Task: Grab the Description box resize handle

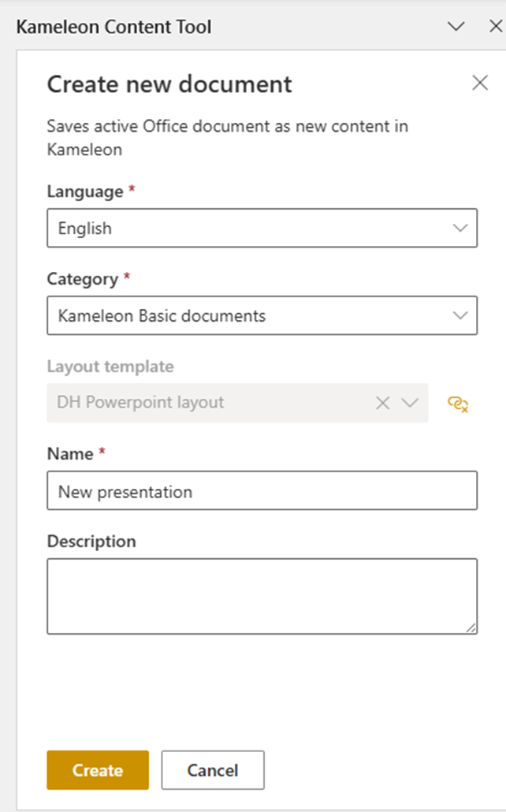Action: point(471,628)
